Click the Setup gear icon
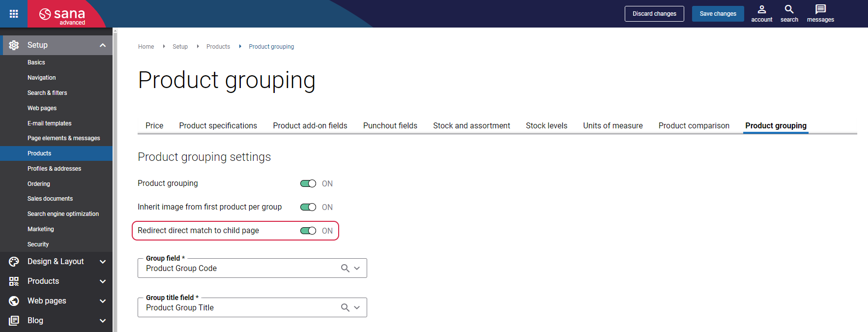 pyautogui.click(x=14, y=45)
